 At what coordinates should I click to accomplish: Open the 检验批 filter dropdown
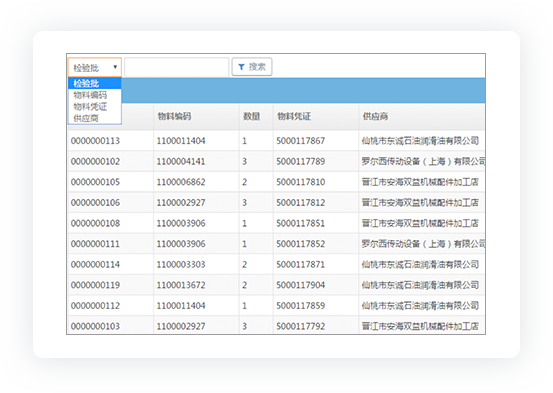pyautogui.click(x=95, y=67)
